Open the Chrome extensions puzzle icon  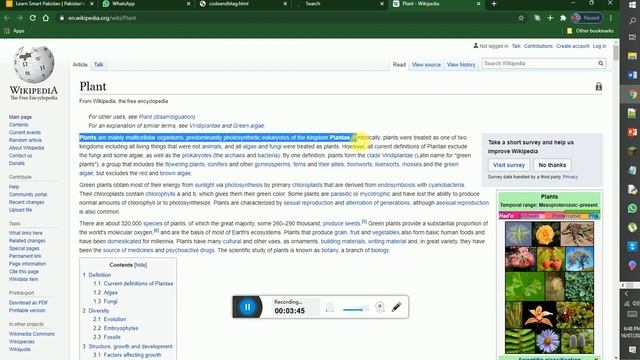pyautogui.click(x=563, y=18)
